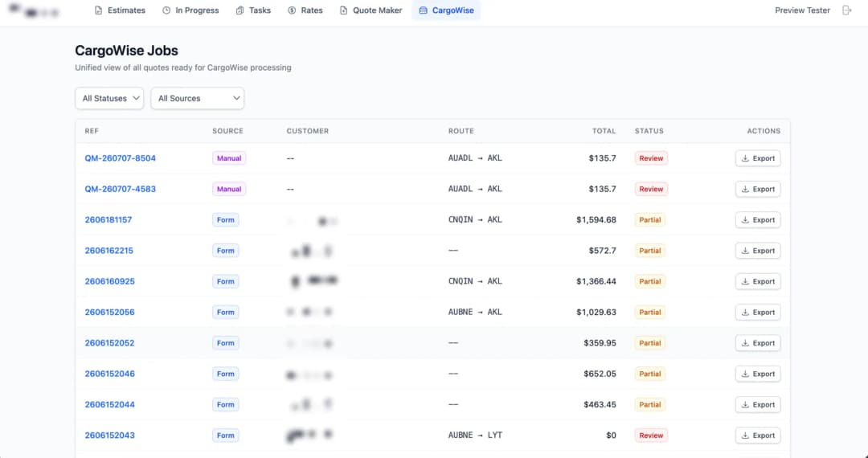This screenshot has width=868, height=458.
Task: Click the total $652.05
Action: click(600, 374)
